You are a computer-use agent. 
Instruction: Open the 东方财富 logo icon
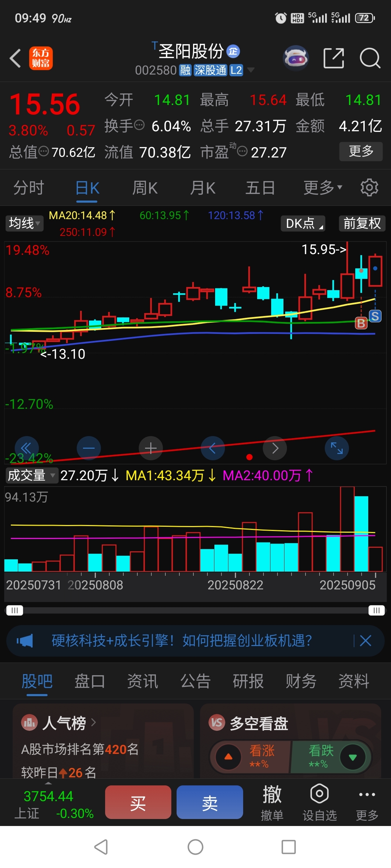pyautogui.click(x=41, y=58)
